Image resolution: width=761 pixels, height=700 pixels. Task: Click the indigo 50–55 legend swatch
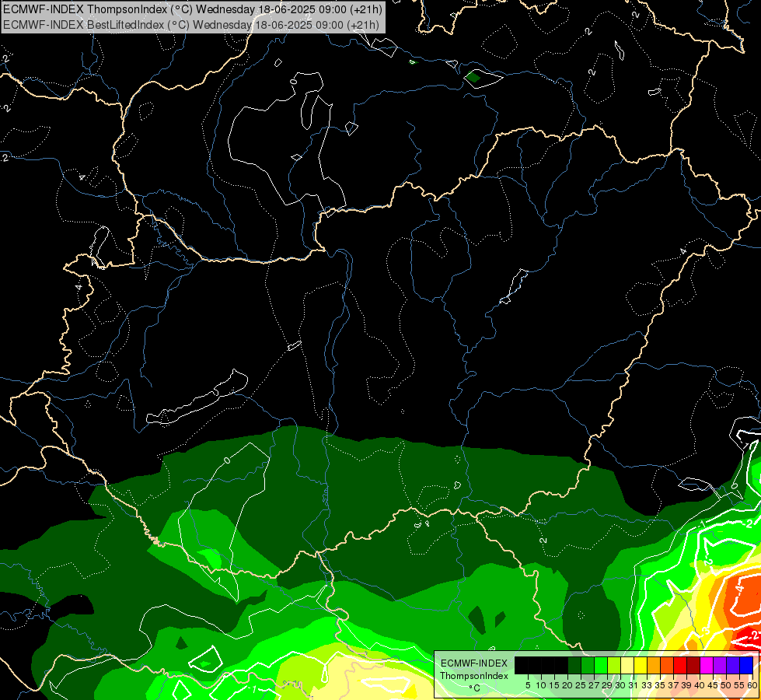tap(733, 665)
